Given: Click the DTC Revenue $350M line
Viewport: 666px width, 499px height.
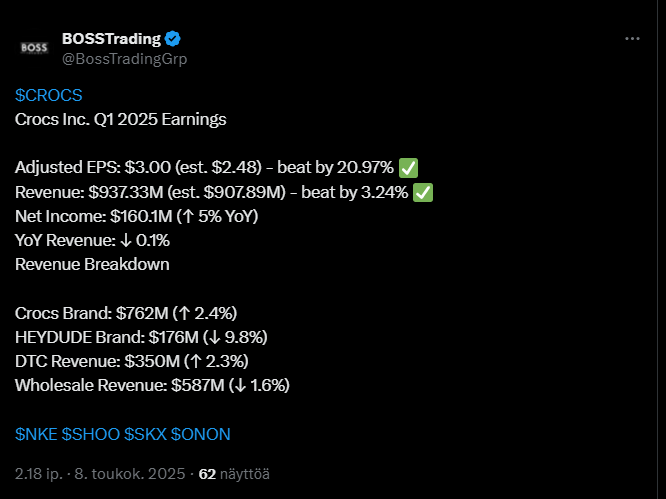Looking at the screenshot, I should [x=132, y=361].
